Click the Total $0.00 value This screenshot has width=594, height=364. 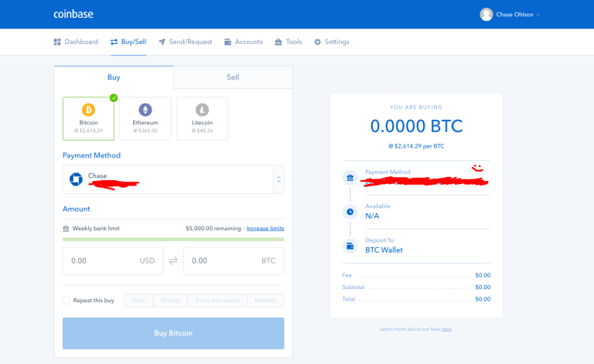[483, 299]
